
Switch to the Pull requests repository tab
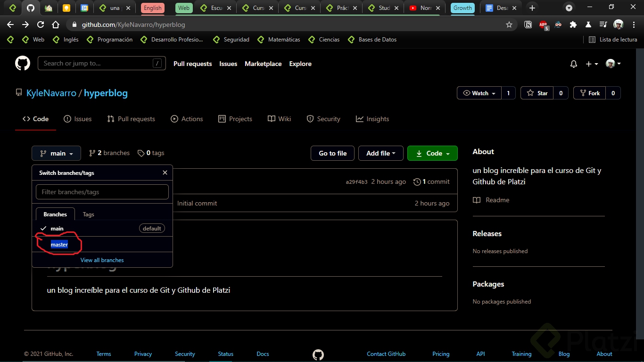(x=131, y=119)
